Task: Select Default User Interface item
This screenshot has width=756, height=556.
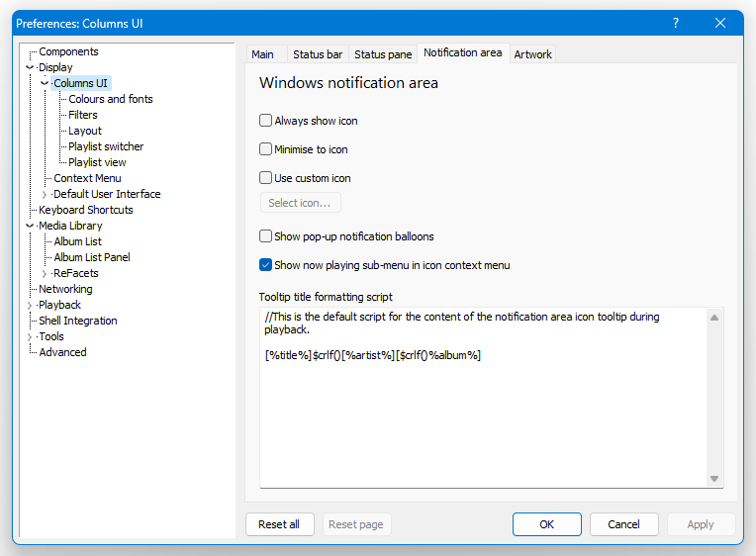Action: click(x=107, y=194)
